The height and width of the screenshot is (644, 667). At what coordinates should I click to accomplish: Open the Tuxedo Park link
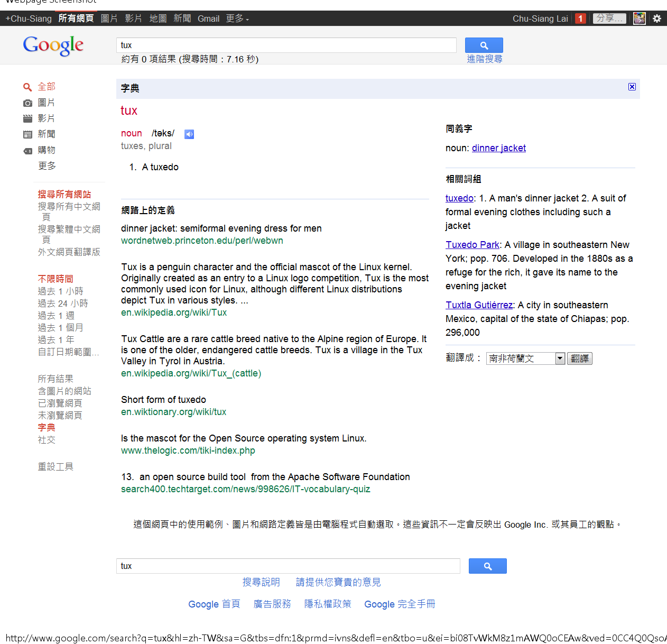pos(473,245)
